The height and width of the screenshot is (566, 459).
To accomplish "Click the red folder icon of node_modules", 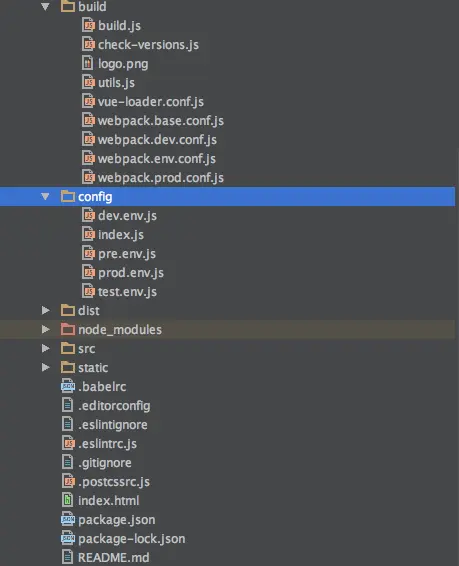I will (68, 329).
